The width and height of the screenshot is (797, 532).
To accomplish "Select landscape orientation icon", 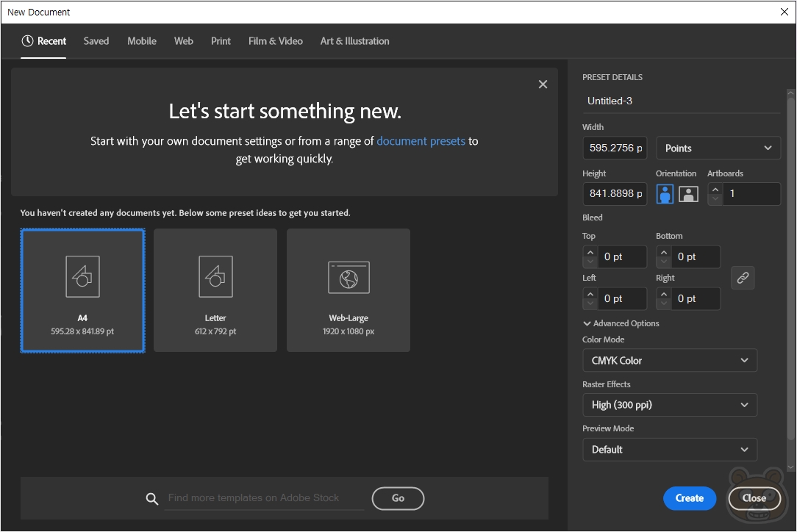I will pyautogui.click(x=688, y=194).
